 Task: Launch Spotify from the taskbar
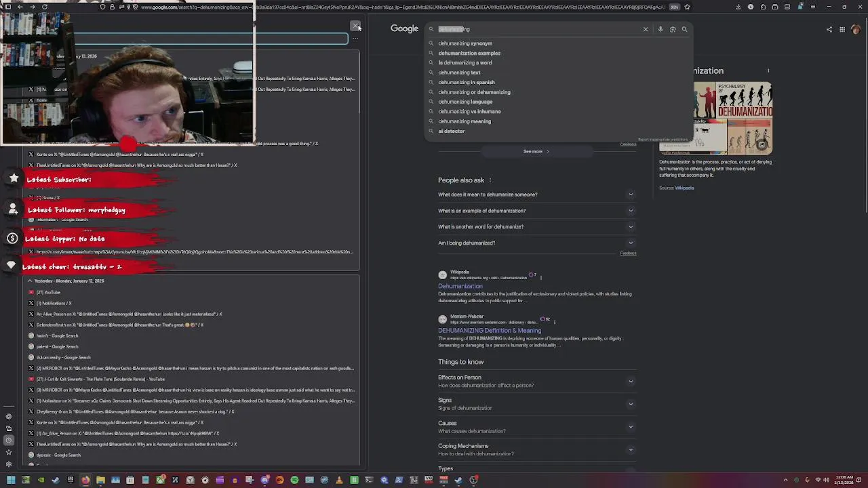[294, 480]
